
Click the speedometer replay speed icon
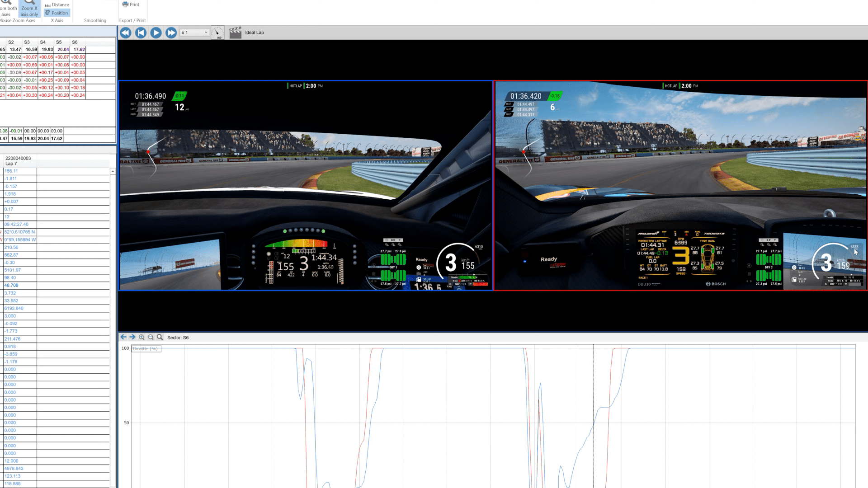pos(217,32)
